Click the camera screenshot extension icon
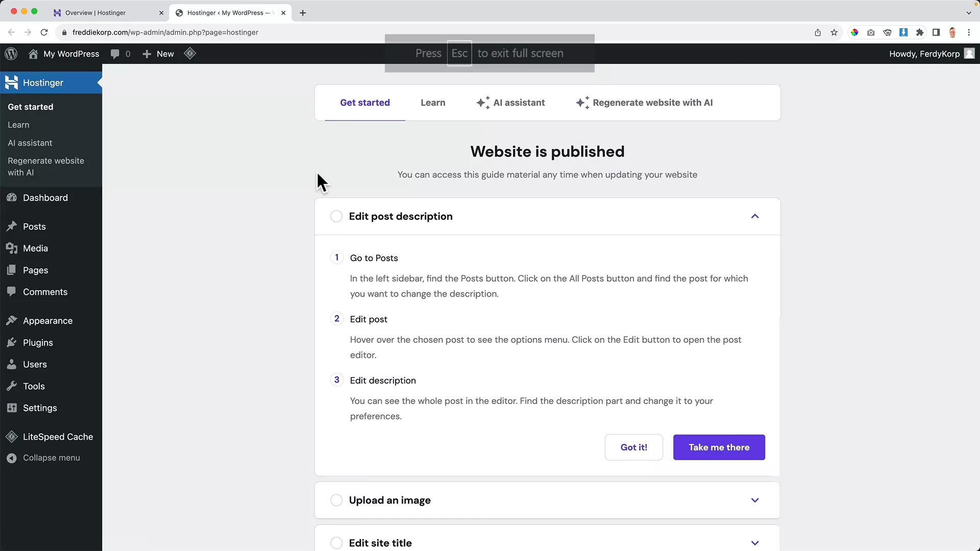Image resolution: width=980 pixels, height=551 pixels. click(x=871, y=32)
